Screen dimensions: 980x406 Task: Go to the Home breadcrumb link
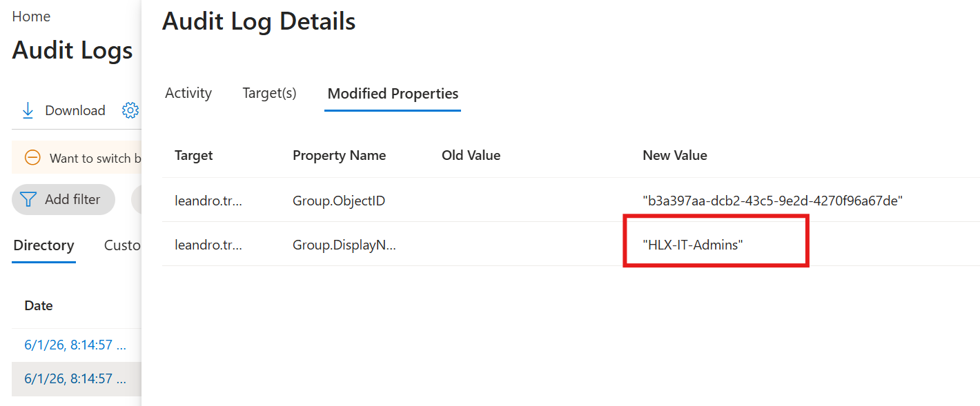[x=31, y=17]
